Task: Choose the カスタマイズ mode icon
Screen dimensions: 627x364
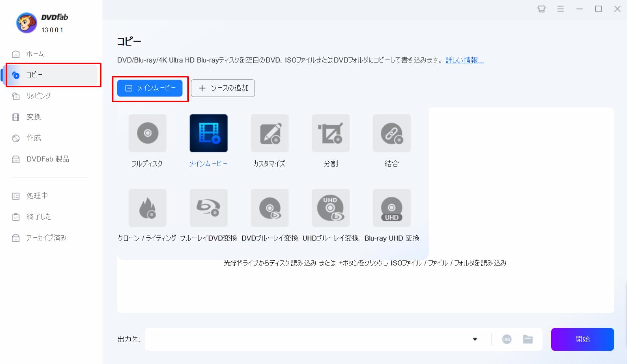Action: (x=269, y=133)
